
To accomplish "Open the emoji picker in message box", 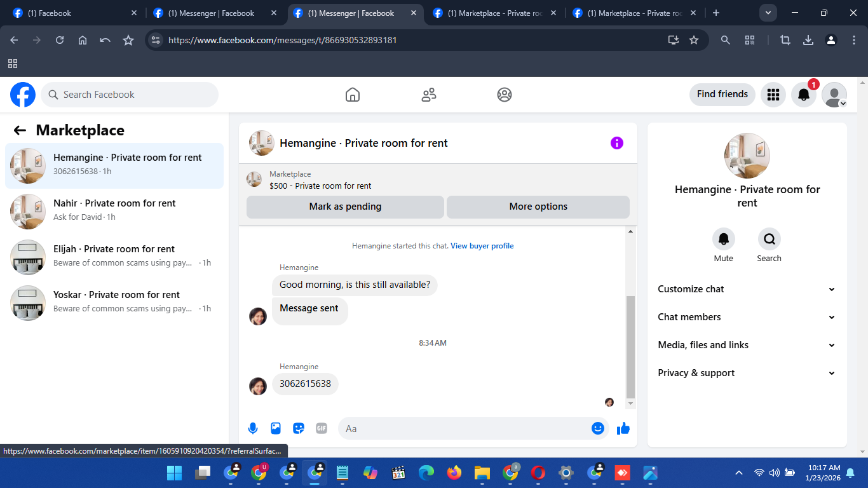I will 597,428.
